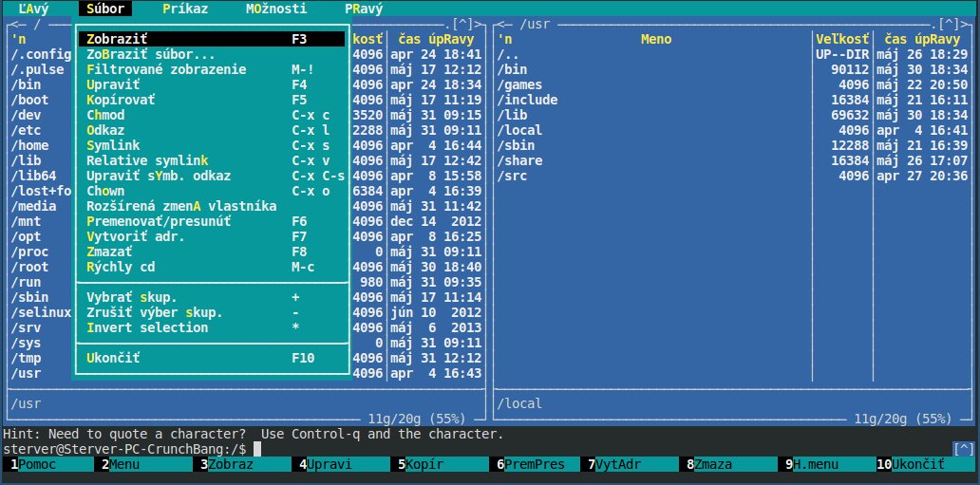Open the Príkaz menu
This screenshot has width=980, height=485.
point(185,9)
